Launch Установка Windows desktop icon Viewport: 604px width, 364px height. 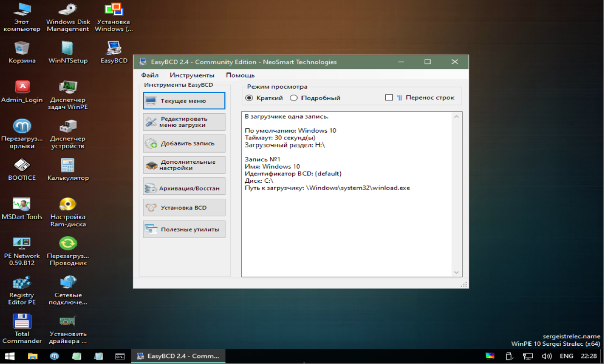(x=114, y=17)
